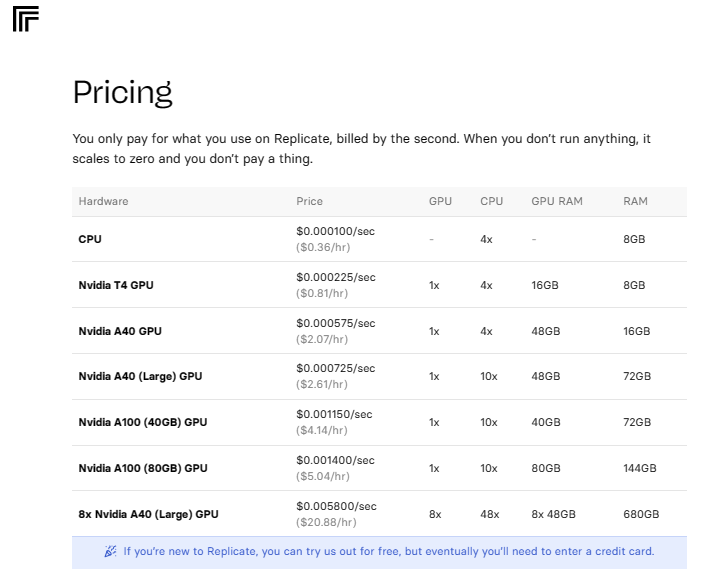Select the Nvidia T4 GPU row label
Image resolution: width=723 pixels, height=578 pixels.
click(116, 285)
